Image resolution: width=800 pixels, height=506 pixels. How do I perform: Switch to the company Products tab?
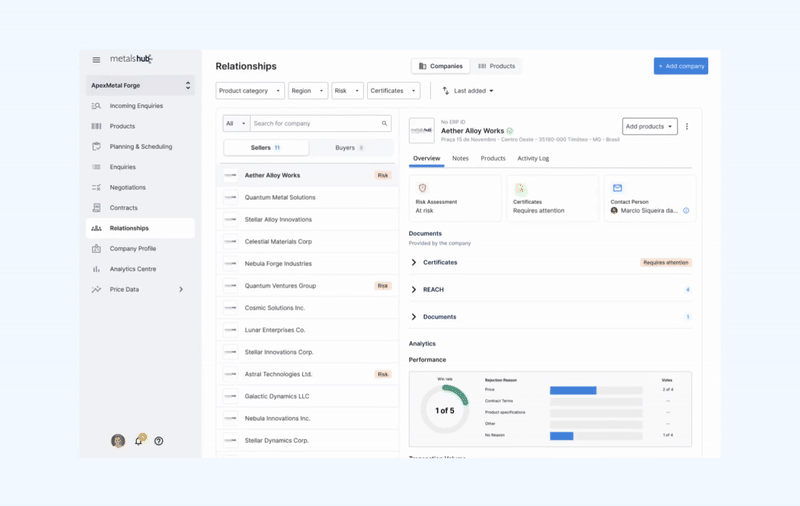click(493, 159)
